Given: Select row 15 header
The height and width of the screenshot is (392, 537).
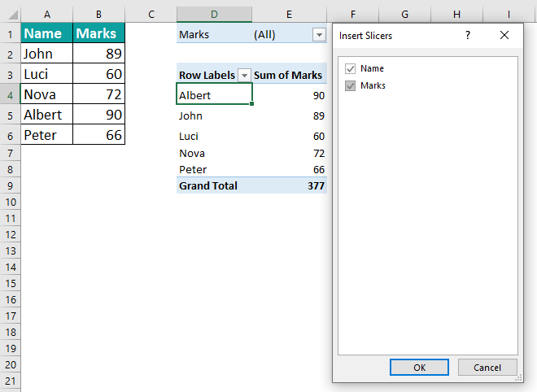Looking at the screenshot, I should [x=11, y=283].
